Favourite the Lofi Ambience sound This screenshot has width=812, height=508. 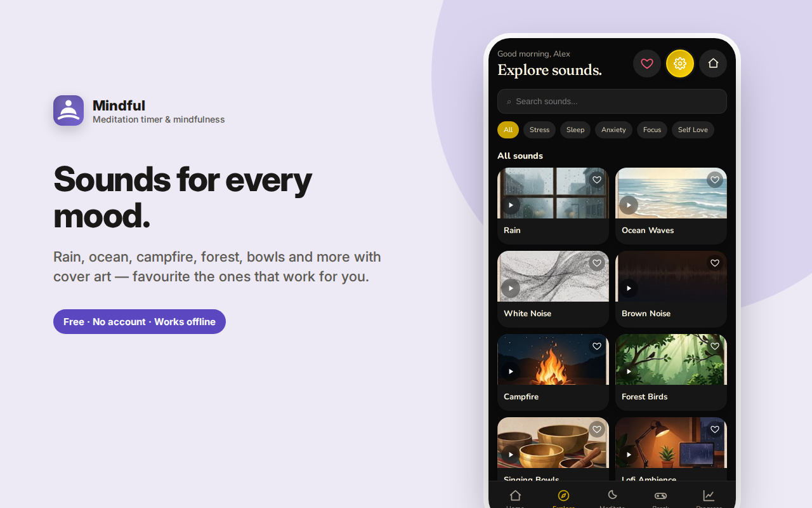click(715, 429)
